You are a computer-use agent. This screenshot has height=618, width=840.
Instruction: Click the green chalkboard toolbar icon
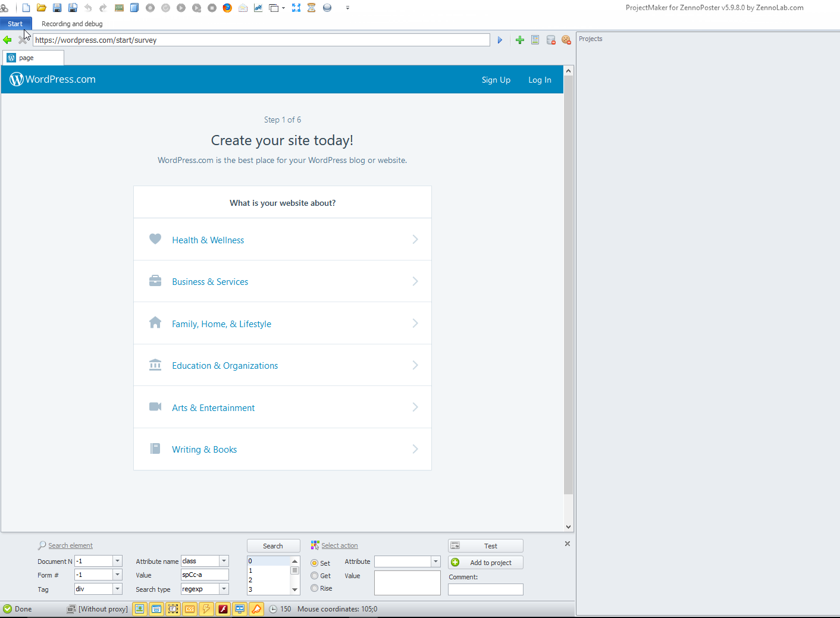click(x=119, y=8)
